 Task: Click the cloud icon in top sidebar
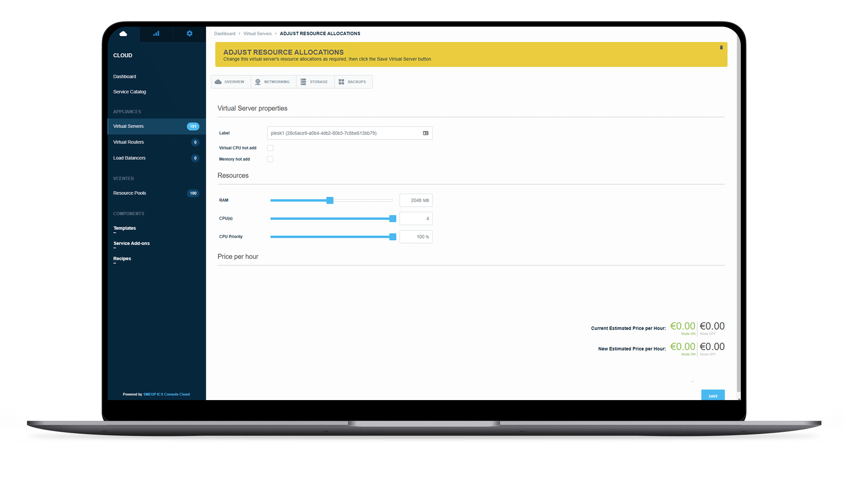coord(123,34)
